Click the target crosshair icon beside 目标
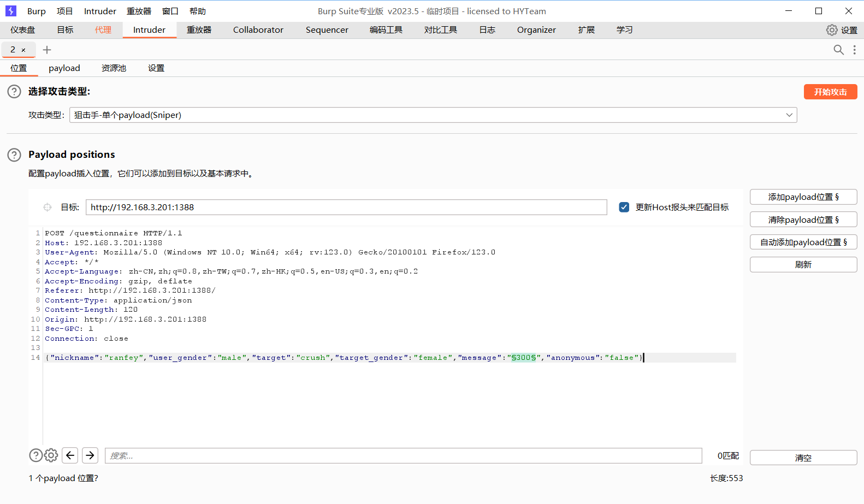The width and height of the screenshot is (864, 504). [x=48, y=207]
